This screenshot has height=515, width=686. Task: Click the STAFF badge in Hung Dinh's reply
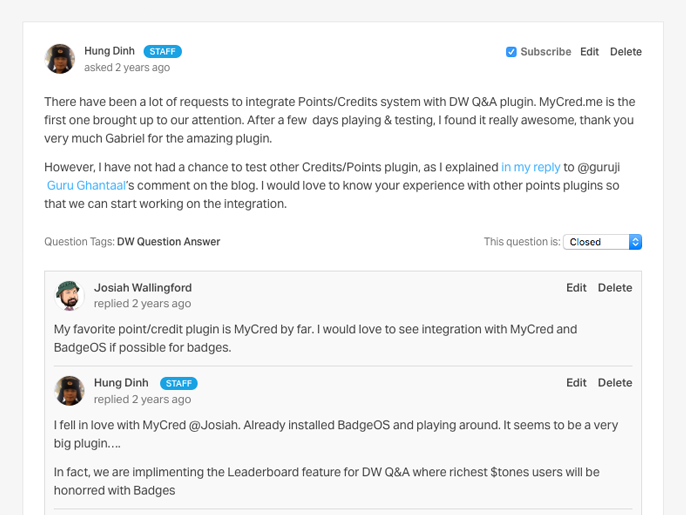pyautogui.click(x=178, y=383)
